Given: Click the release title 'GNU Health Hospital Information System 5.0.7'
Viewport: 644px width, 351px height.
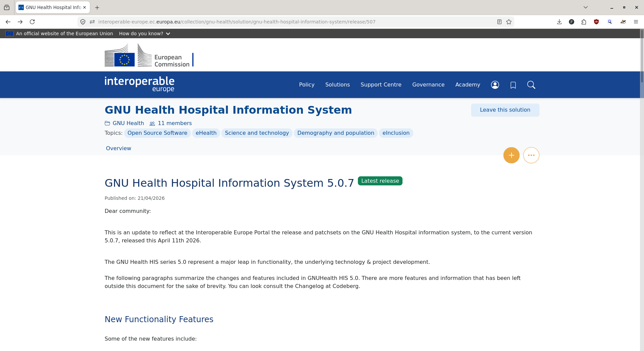Looking at the screenshot, I should 229,183.
